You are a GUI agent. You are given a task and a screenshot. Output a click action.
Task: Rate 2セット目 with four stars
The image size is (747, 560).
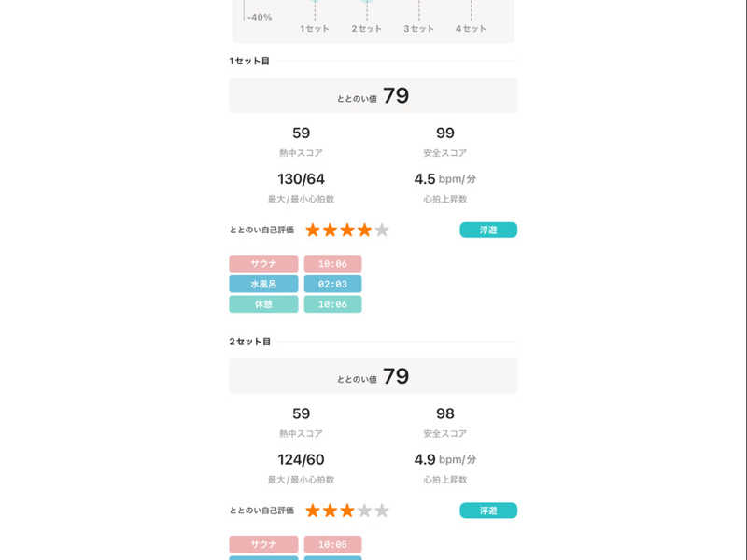[364, 511]
